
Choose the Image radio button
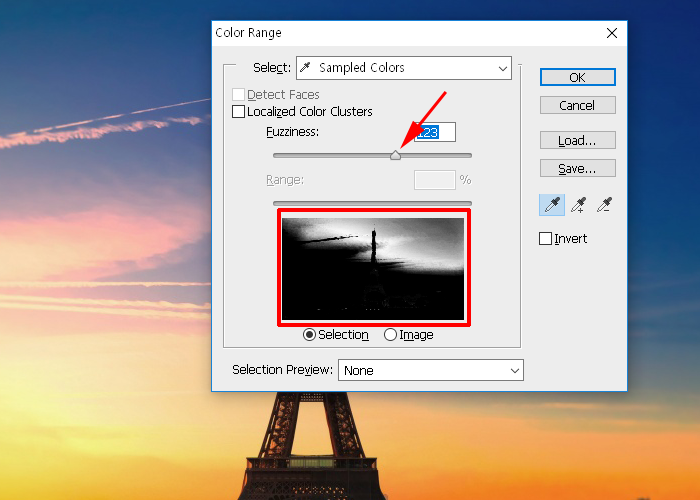click(390, 335)
